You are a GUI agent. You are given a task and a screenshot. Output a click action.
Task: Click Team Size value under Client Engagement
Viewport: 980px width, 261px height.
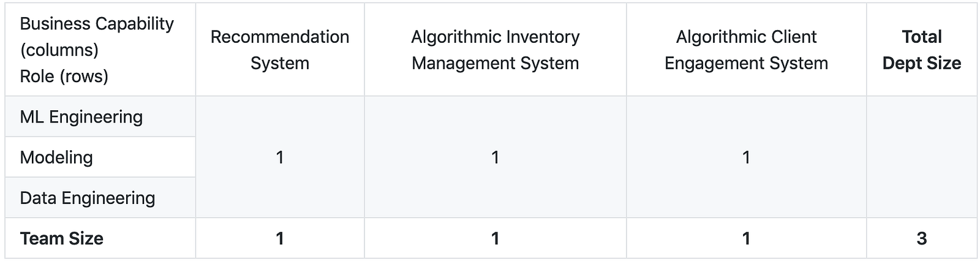pyautogui.click(x=746, y=238)
